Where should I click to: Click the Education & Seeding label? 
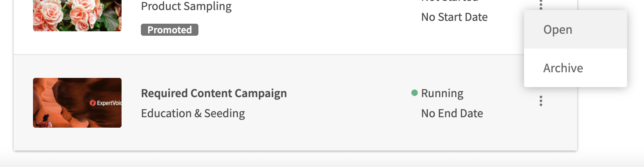pyautogui.click(x=193, y=113)
